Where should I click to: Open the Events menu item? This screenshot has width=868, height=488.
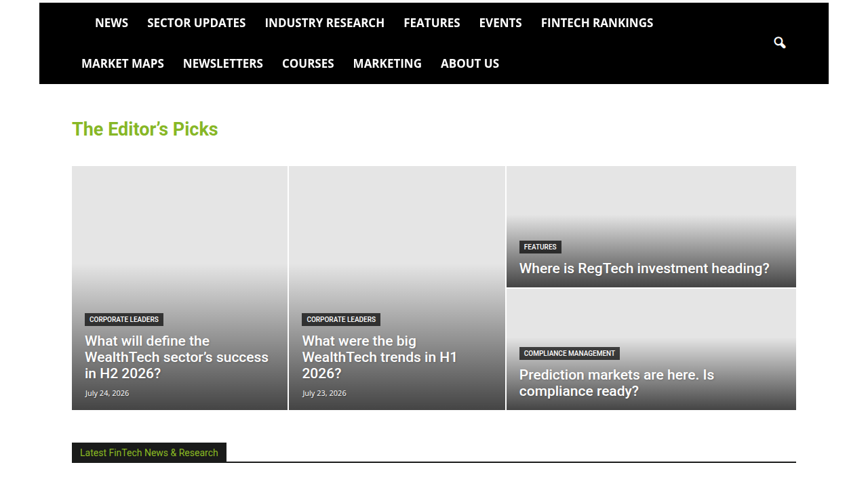tap(500, 23)
